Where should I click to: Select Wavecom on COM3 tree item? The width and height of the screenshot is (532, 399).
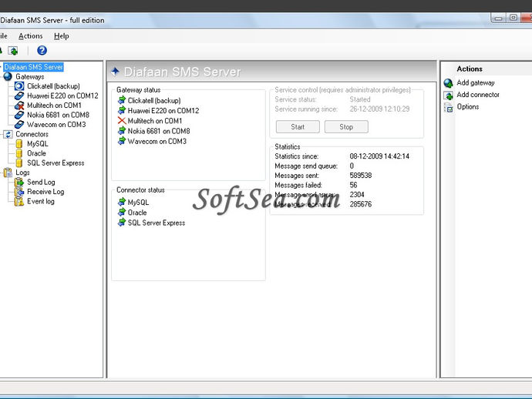coord(56,125)
